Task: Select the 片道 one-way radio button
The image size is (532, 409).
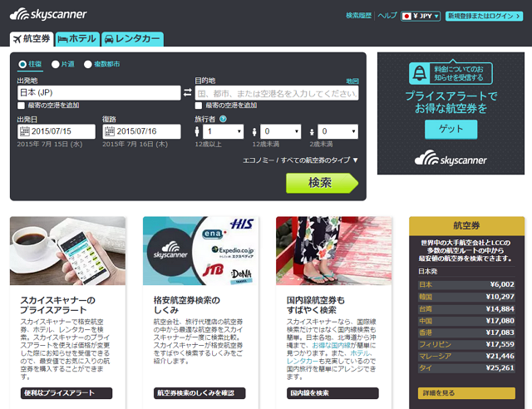Action: coord(56,64)
